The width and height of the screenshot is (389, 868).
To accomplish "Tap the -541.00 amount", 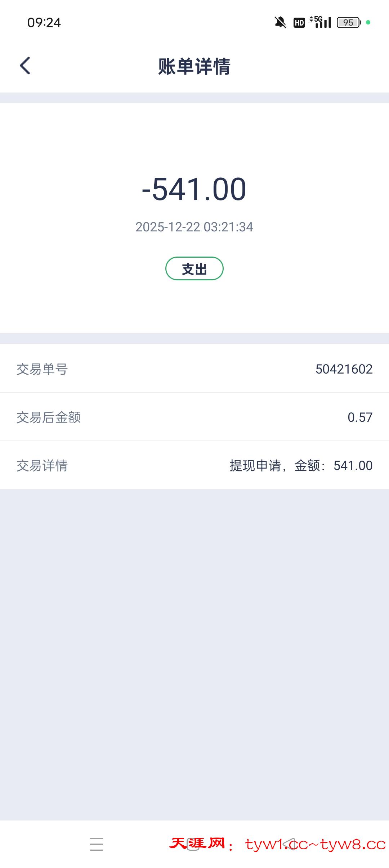I will pyautogui.click(x=194, y=189).
